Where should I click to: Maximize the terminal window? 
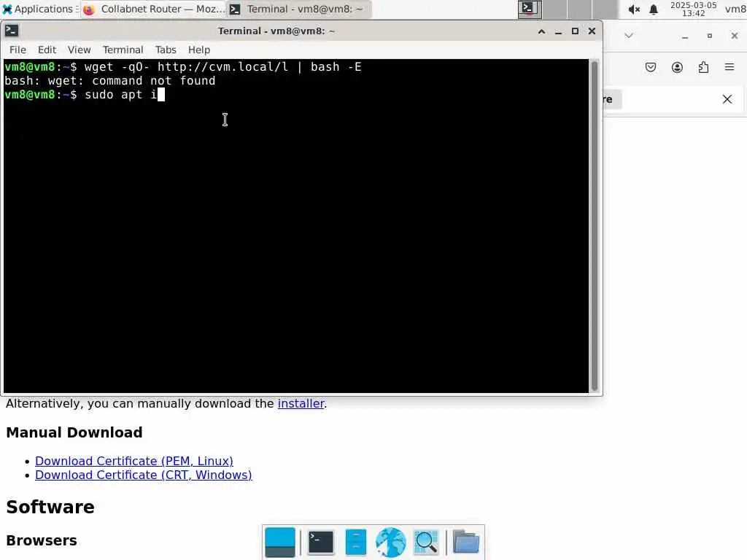click(x=575, y=31)
